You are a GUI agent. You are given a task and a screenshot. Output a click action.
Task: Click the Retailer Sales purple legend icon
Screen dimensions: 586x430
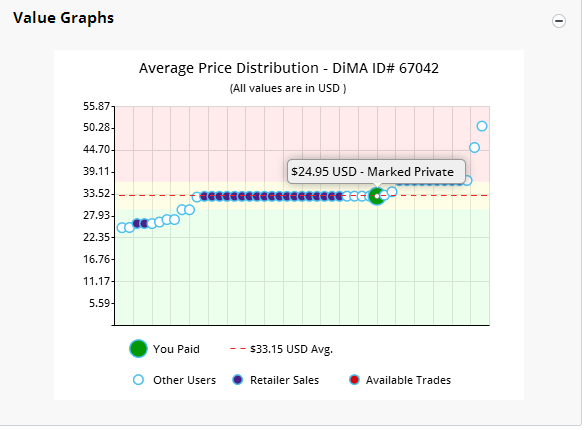click(237, 380)
